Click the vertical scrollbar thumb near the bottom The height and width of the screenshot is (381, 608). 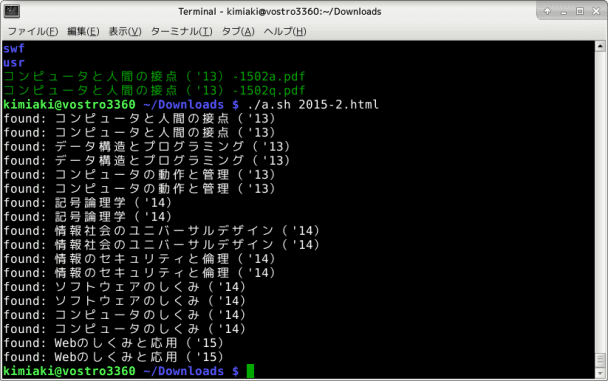coord(600,360)
